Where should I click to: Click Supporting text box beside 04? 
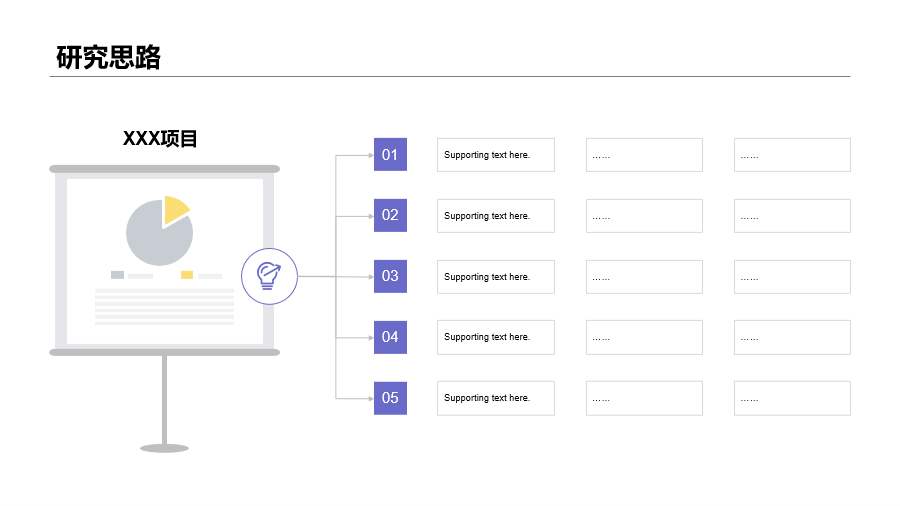(495, 337)
